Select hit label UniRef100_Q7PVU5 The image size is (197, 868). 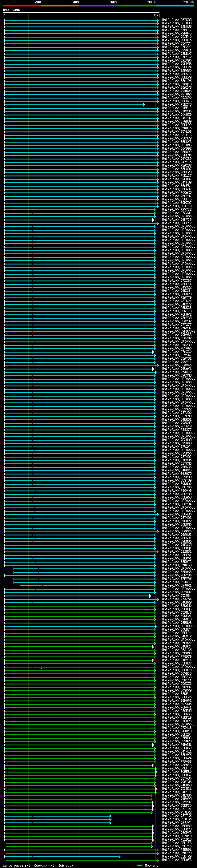click(177, 460)
